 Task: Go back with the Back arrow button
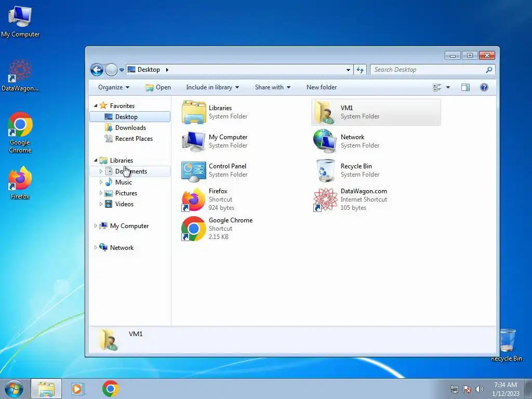(x=97, y=70)
